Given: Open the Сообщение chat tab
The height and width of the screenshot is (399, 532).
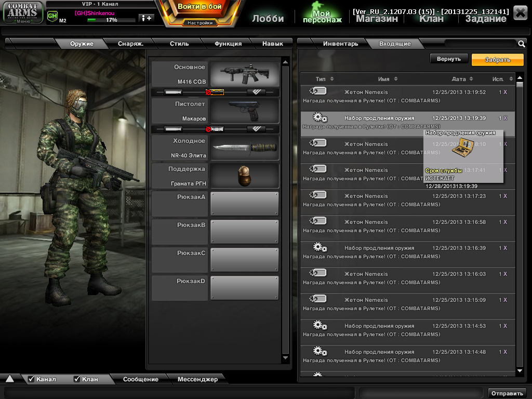Looking at the screenshot, I should (140, 379).
